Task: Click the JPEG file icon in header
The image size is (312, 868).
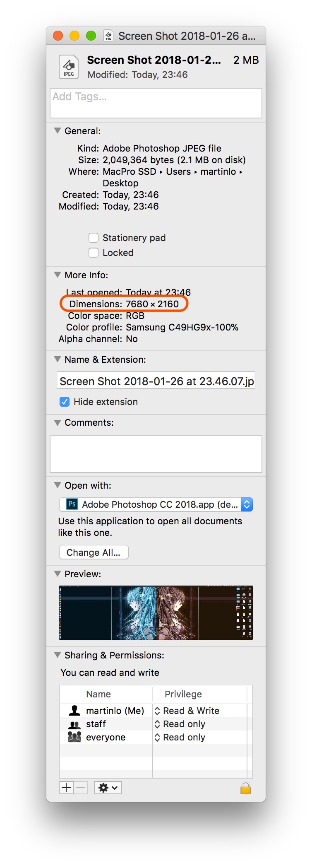Action: tap(69, 67)
